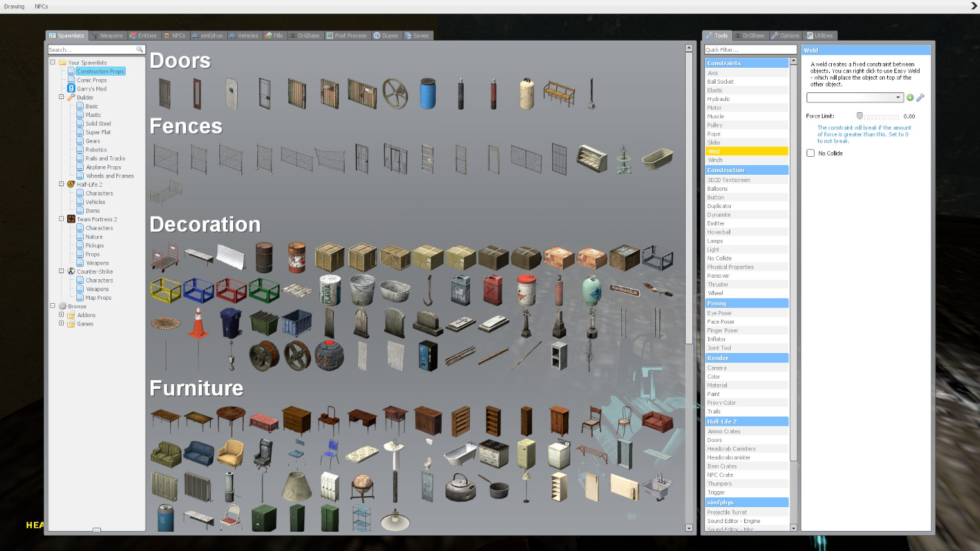The image size is (980, 551).
Task: Spawn the yellow armchair prop
Action: coord(231,453)
